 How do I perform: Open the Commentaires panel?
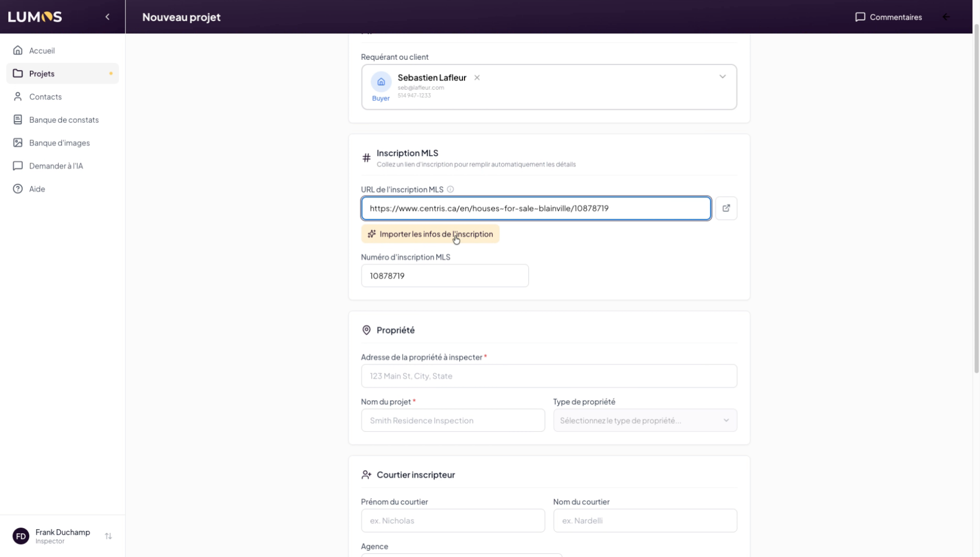pyautogui.click(x=888, y=17)
